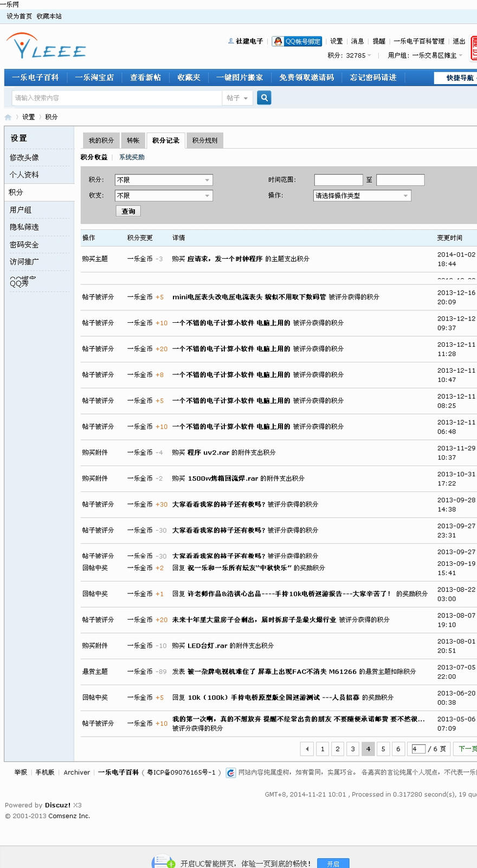
Task: Open 查看新帖 in navigation bar
Action: coord(145,78)
